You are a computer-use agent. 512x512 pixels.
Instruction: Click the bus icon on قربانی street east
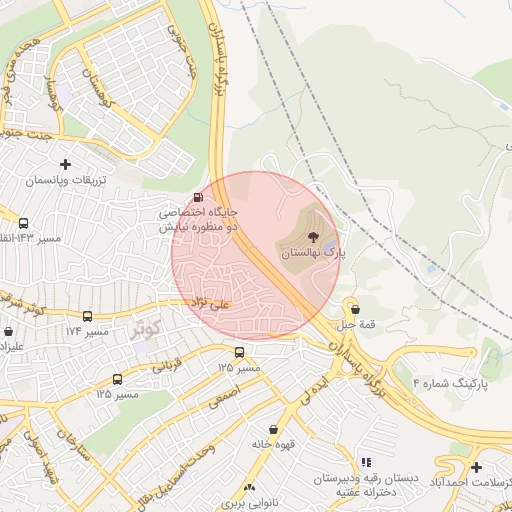click(239, 352)
